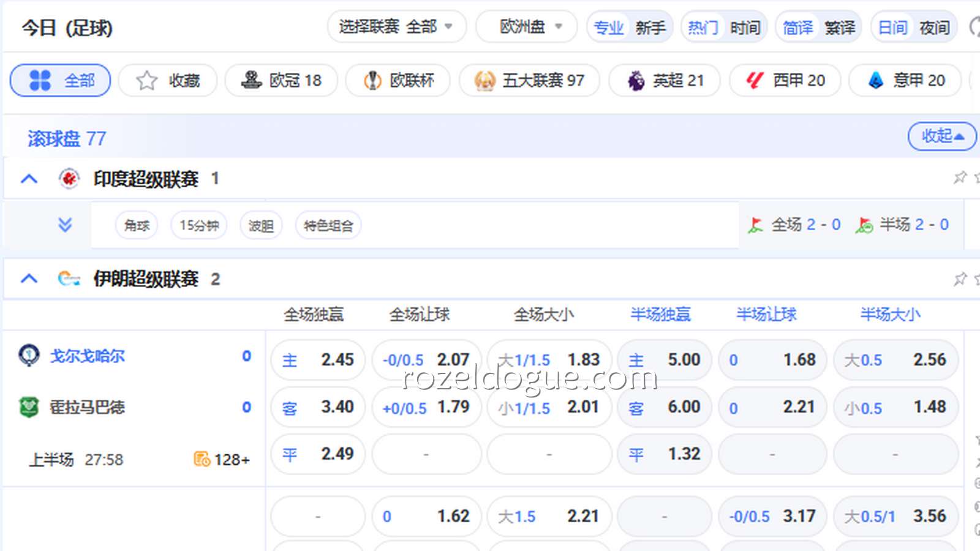Pick handicap -0/0.5 at 2.07

426,360
